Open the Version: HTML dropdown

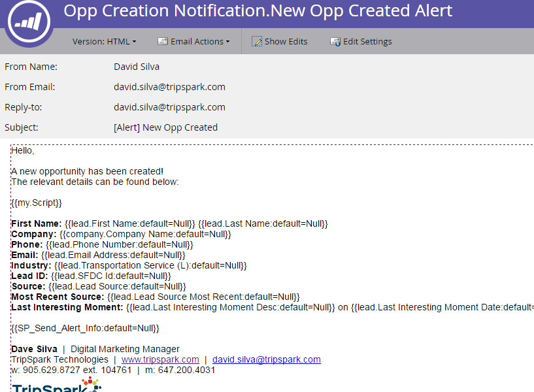coord(104,42)
